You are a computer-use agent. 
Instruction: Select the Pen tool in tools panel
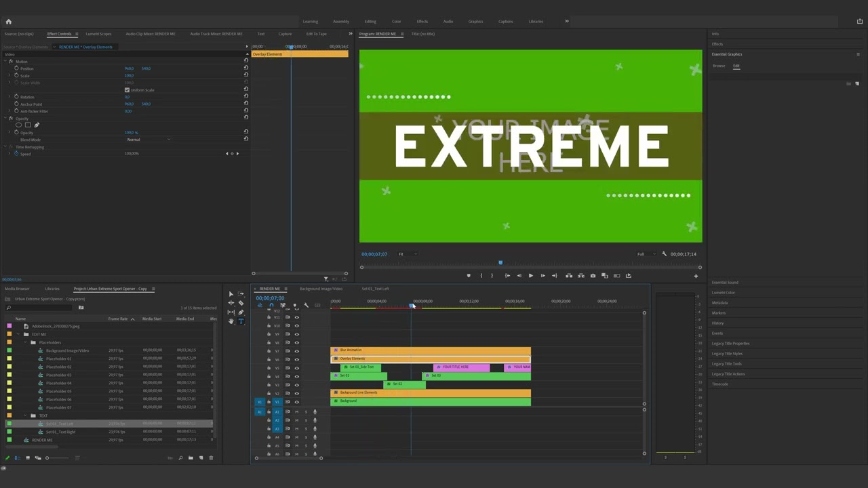[241, 312]
